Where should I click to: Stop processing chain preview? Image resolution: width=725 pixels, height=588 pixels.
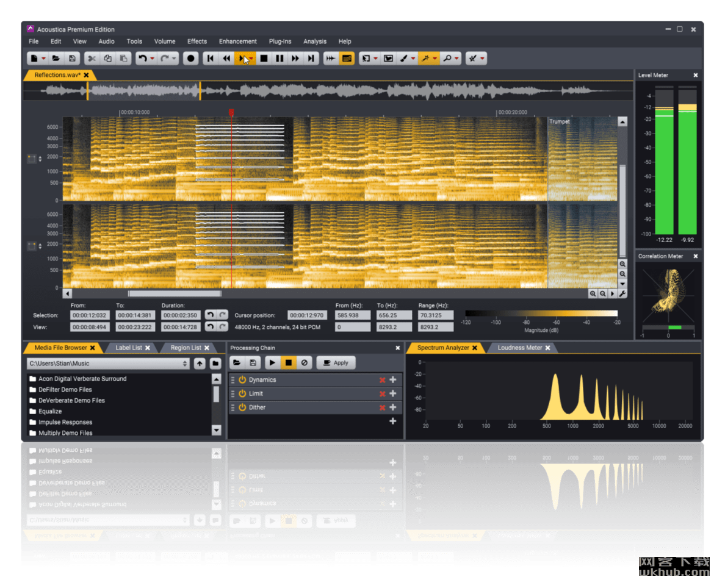coord(288,363)
